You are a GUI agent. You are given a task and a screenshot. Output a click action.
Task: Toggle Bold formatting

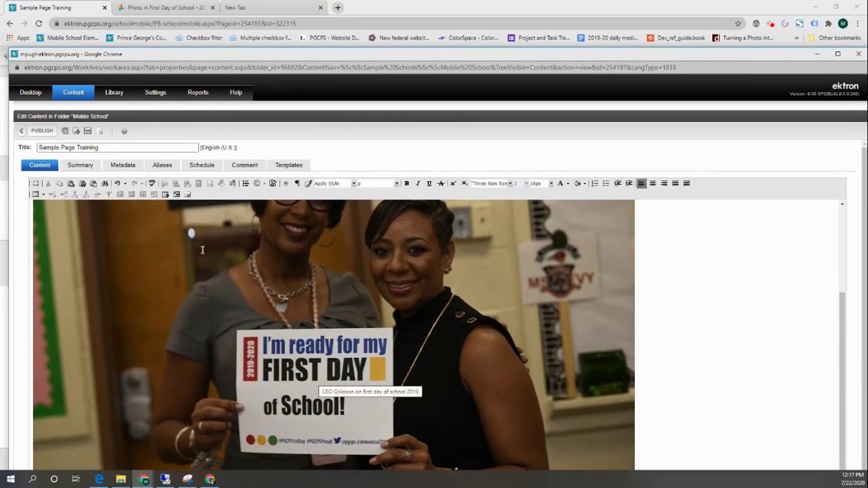click(x=407, y=183)
